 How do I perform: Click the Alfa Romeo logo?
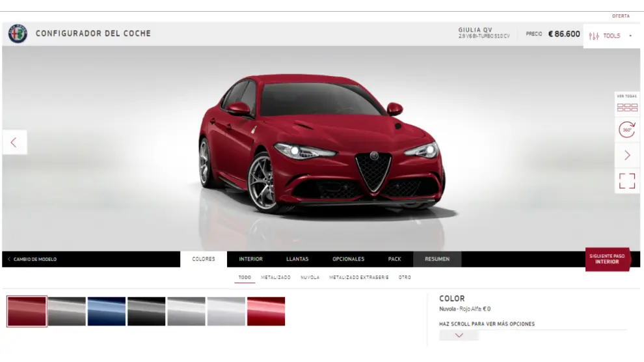pyautogui.click(x=18, y=34)
